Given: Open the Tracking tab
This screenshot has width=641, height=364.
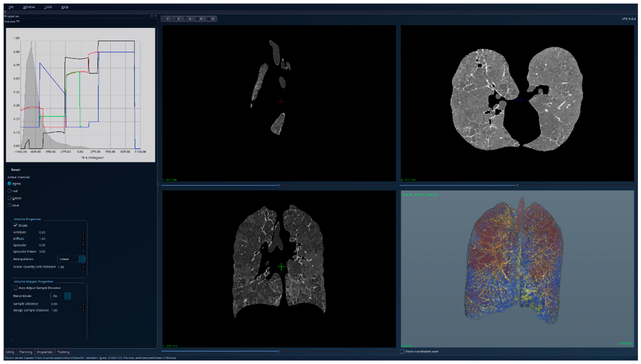Looking at the screenshot, I should (63, 352).
